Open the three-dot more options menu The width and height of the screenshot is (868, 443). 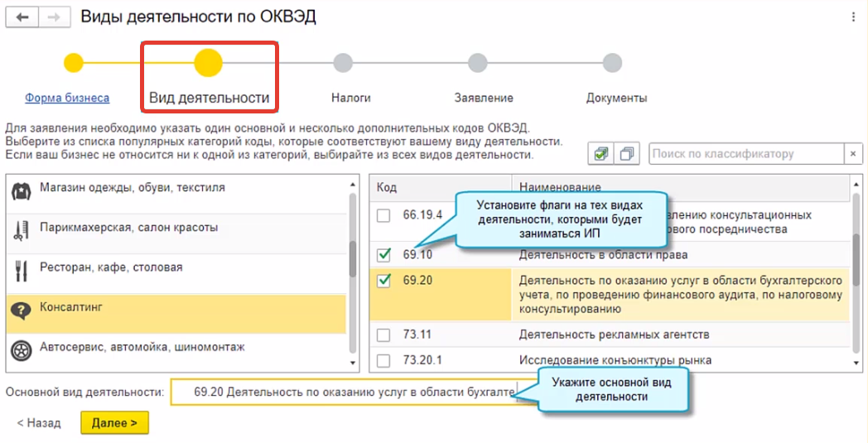coord(854,17)
